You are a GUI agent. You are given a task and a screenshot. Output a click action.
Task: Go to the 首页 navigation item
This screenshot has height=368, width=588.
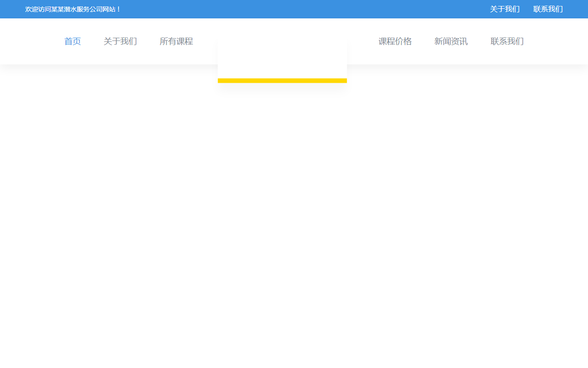(73, 41)
